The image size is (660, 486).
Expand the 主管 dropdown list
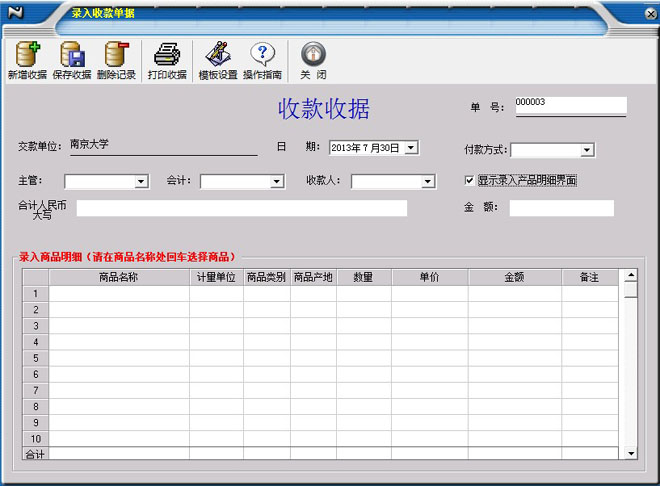click(x=141, y=182)
